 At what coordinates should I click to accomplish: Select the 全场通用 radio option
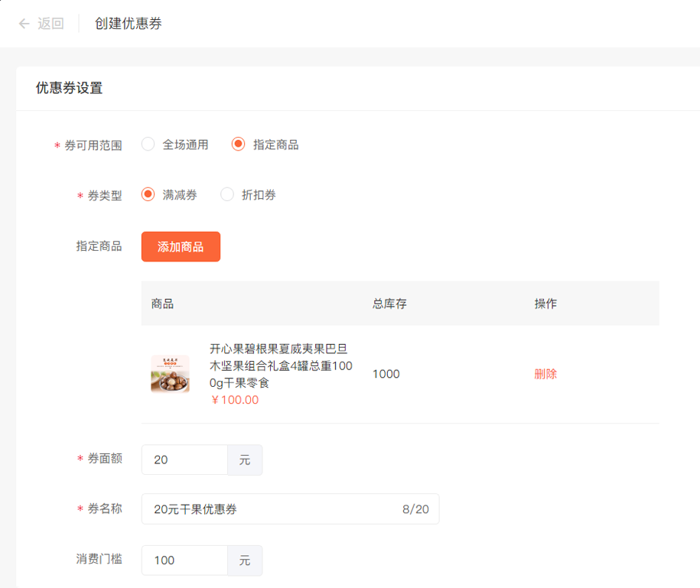coord(148,145)
